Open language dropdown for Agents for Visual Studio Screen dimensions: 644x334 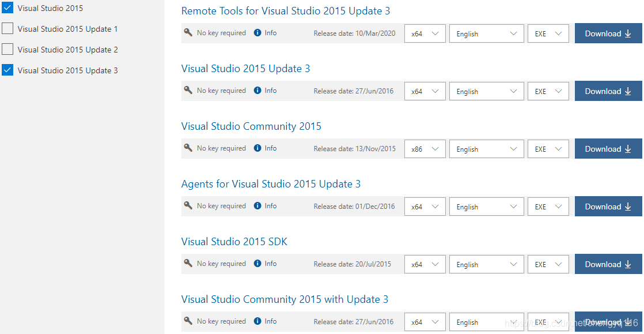(487, 207)
